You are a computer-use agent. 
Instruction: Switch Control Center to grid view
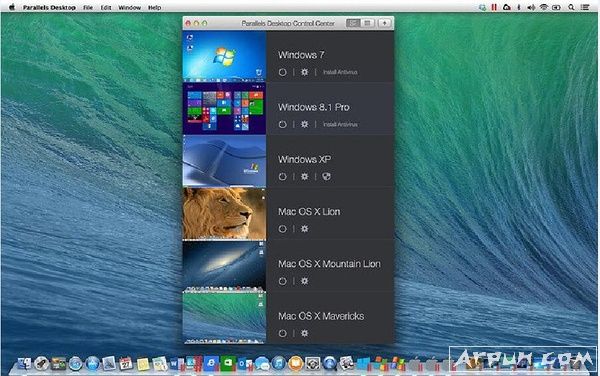click(x=367, y=23)
